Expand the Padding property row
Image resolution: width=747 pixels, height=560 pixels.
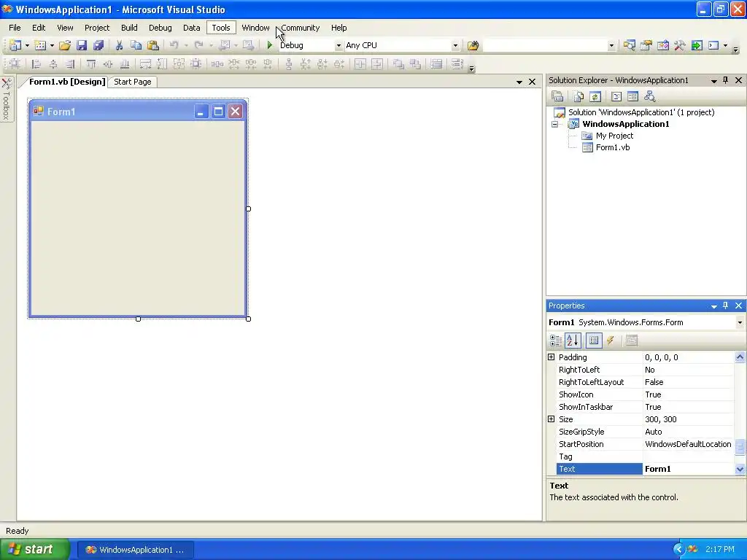[551, 357]
